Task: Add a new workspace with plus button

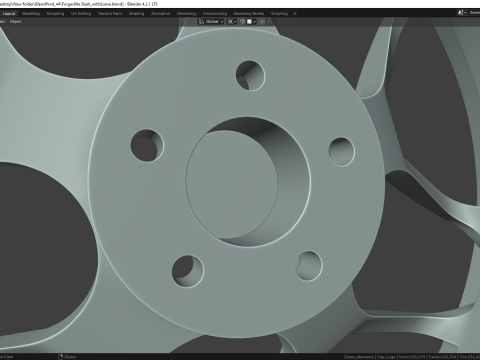Action: pyautogui.click(x=295, y=14)
